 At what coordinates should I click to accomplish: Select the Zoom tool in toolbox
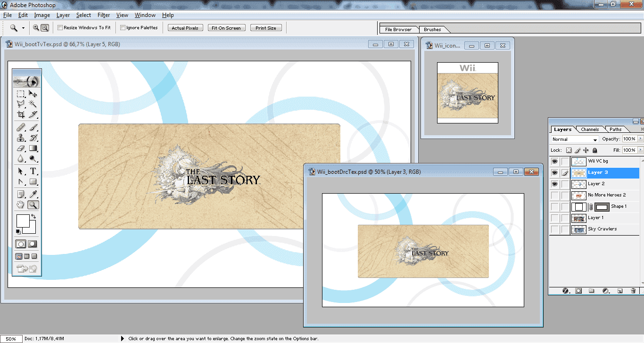pos(33,204)
